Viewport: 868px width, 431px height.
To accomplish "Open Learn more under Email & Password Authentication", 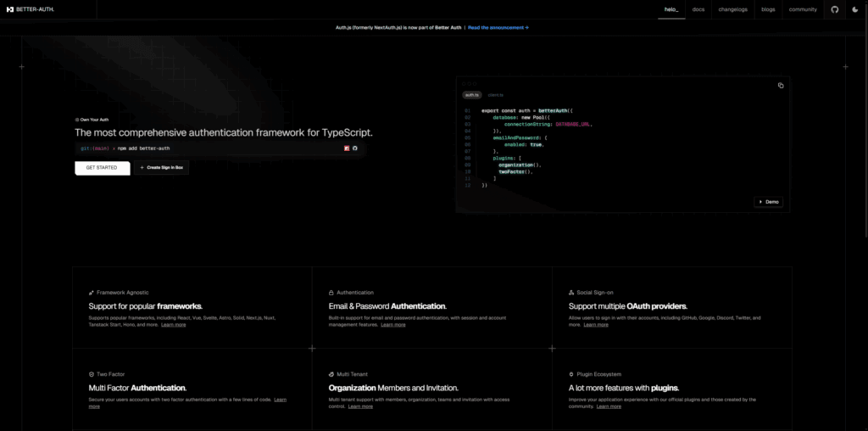I will [x=393, y=325].
